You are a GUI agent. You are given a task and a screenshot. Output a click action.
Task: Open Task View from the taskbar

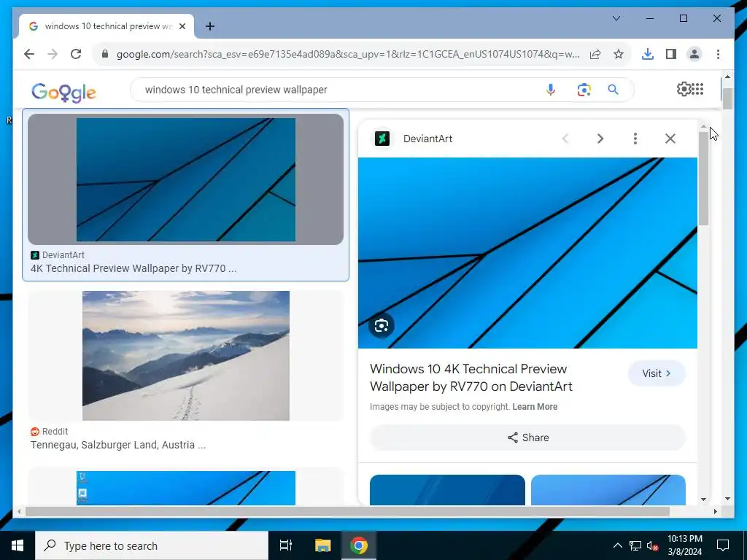coord(285,545)
